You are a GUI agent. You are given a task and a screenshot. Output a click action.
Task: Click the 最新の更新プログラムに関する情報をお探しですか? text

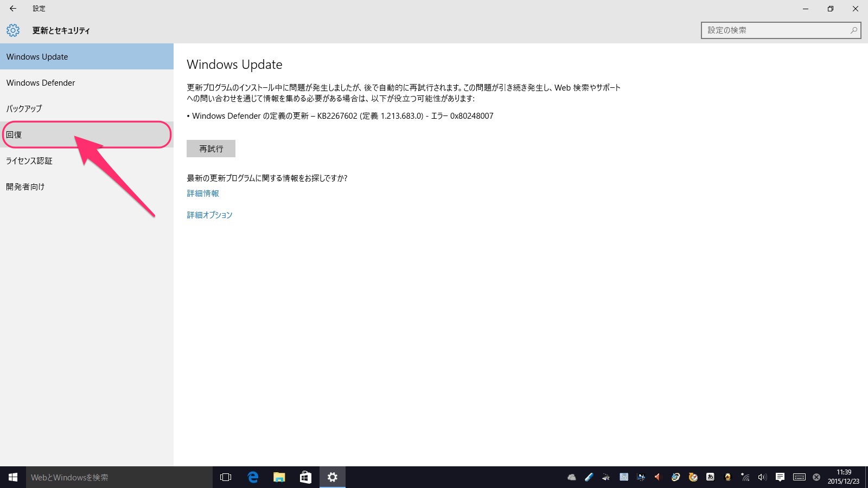tap(267, 178)
